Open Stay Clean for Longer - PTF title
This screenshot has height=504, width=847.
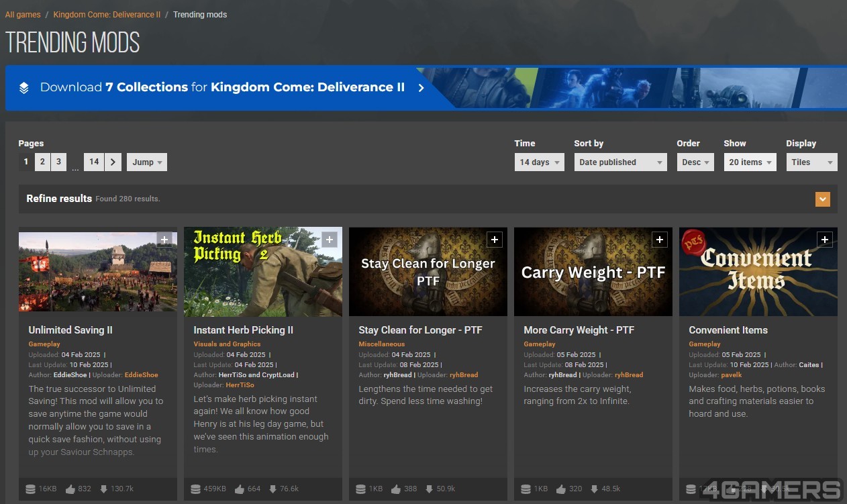coord(421,330)
